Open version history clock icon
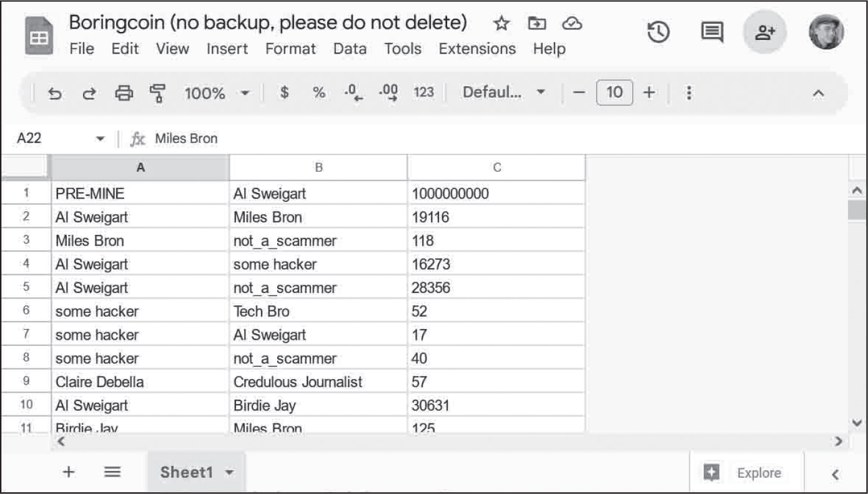The height and width of the screenshot is (494, 868). coord(659,32)
